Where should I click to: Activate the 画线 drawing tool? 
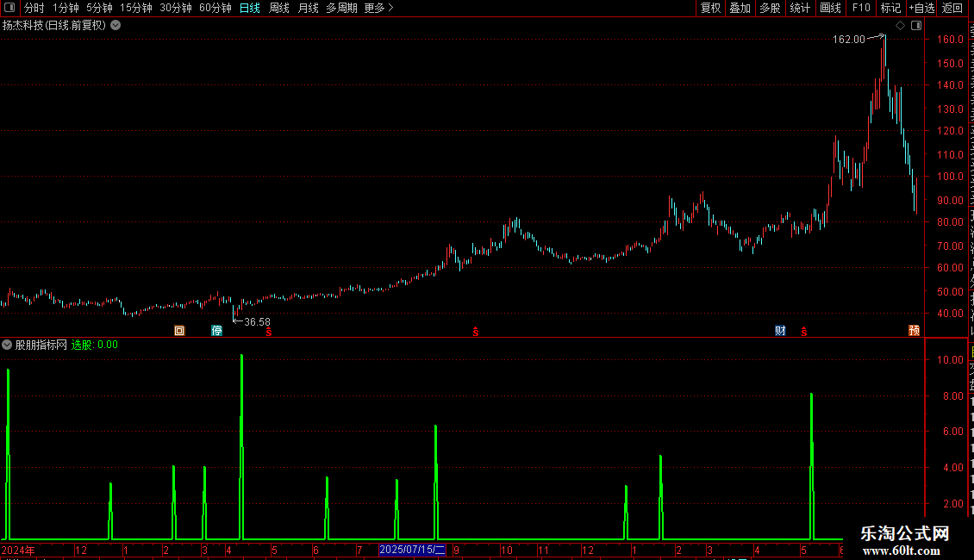[830, 8]
